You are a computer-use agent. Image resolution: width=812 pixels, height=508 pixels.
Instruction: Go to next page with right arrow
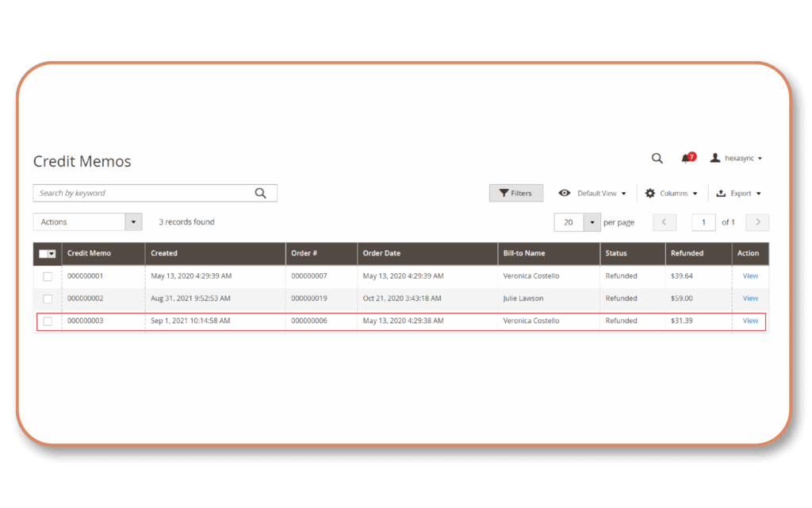[757, 222]
